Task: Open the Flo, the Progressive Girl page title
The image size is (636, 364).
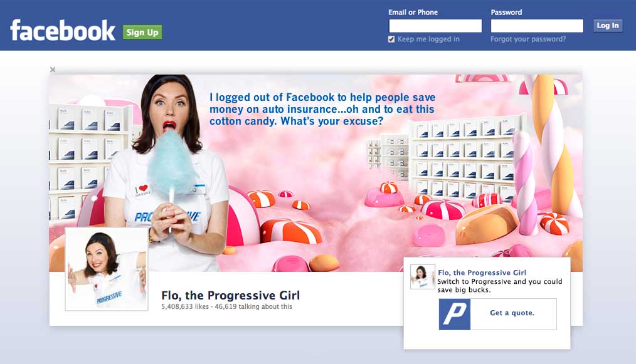Action: (x=230, y=296)
